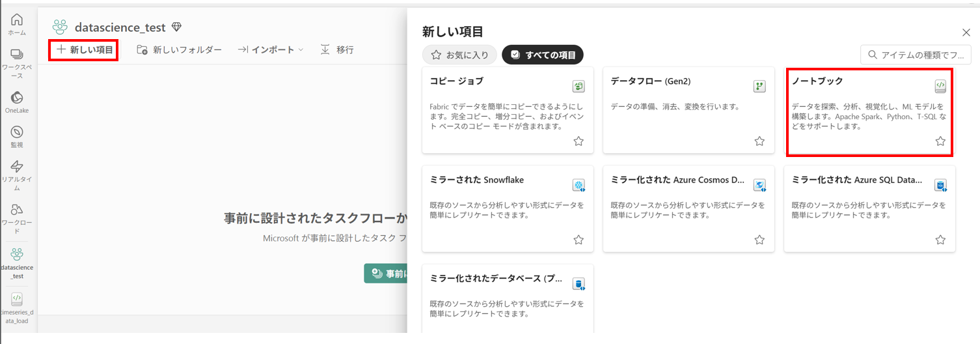The image size is (980, 344).
Task: Favorite the ノートブック item with star
Action: point(940,141)
